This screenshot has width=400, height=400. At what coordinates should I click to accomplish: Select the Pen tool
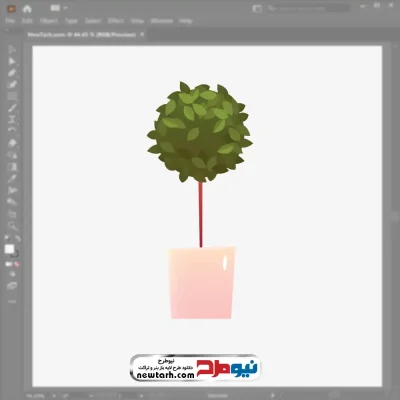click(x=12, y=73)
